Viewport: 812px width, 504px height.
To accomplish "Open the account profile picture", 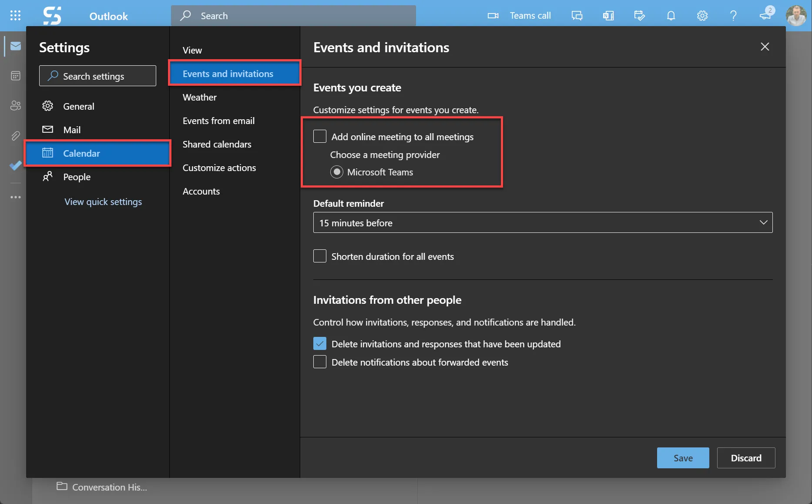I will tap(796, 16).
